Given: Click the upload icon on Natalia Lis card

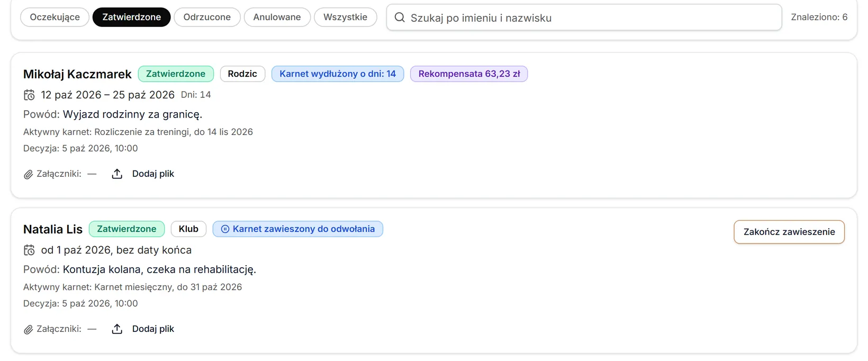Looking at the screenshot, I should pos(117,329).
